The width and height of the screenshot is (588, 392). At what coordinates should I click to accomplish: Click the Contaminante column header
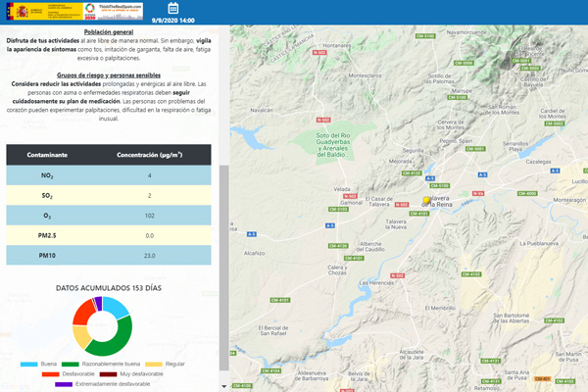coord(47,155)
